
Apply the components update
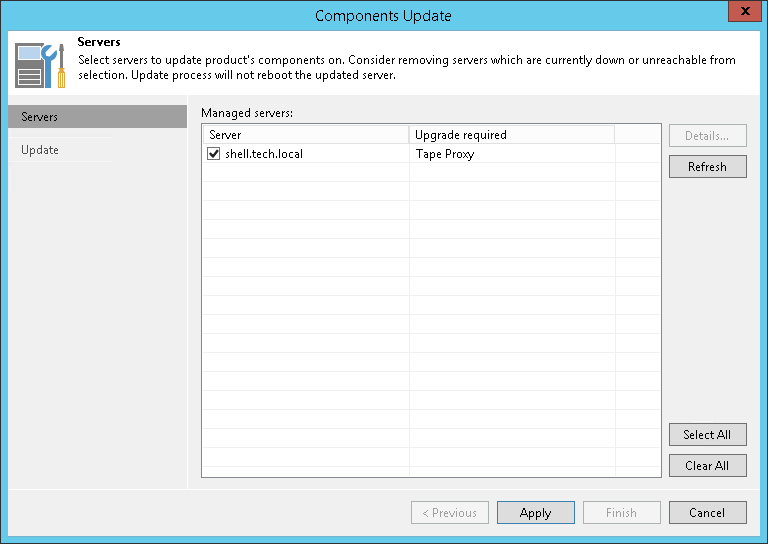(535, 513)
